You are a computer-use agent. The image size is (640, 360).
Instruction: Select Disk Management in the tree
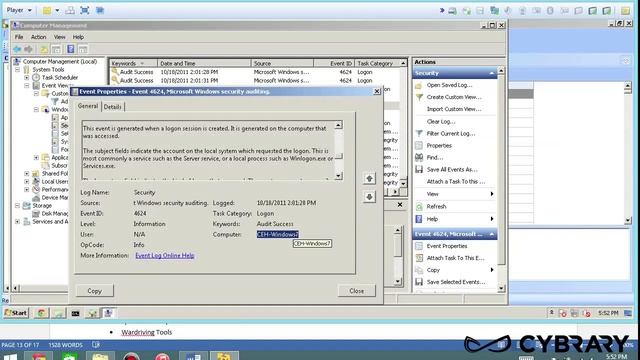54,213
